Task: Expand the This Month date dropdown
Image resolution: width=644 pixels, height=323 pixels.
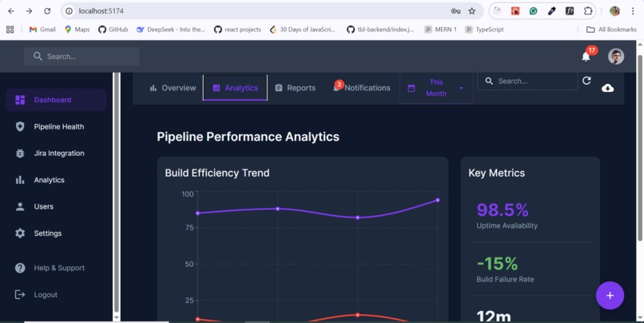Action: (436, 88)
